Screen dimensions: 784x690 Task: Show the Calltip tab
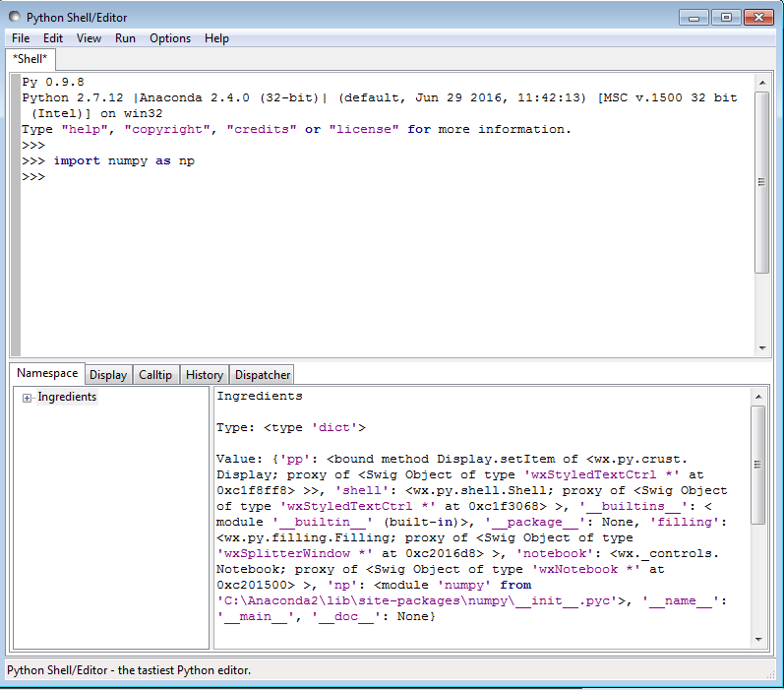155,375
